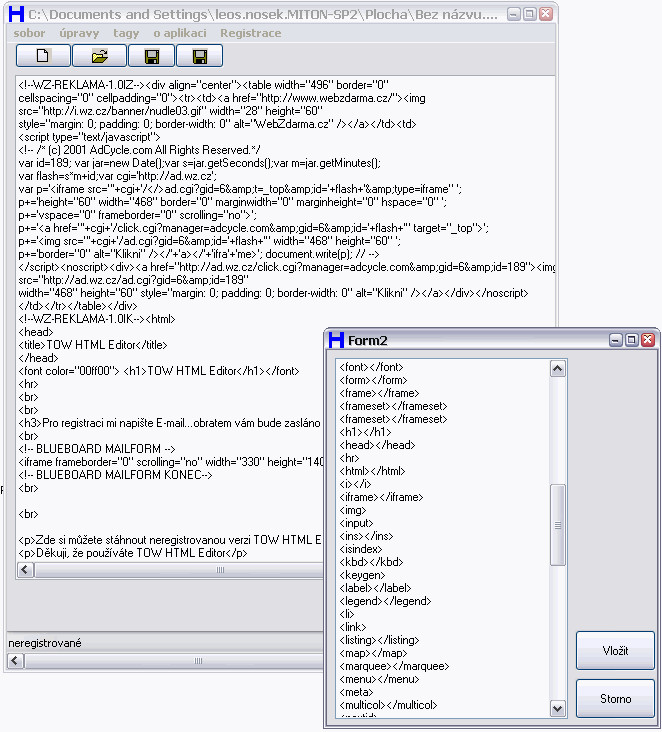Select <link> in the tag list

coord(352,627)
